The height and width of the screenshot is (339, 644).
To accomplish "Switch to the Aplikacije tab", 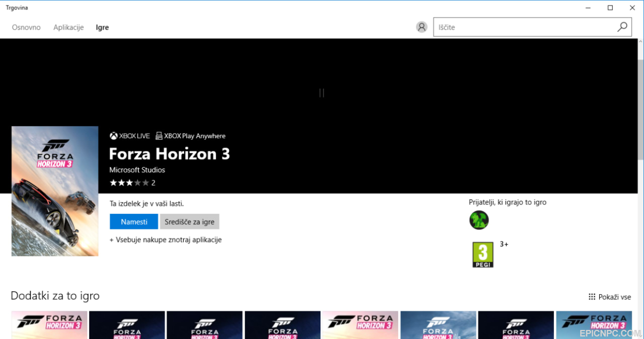I will [x=68, y=27].
